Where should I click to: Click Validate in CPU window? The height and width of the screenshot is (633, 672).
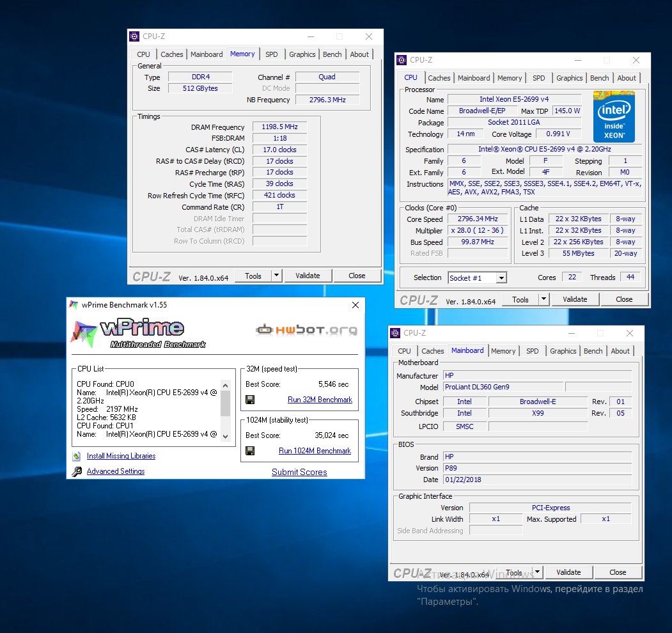pyautogui.click(x=575, y=299)
